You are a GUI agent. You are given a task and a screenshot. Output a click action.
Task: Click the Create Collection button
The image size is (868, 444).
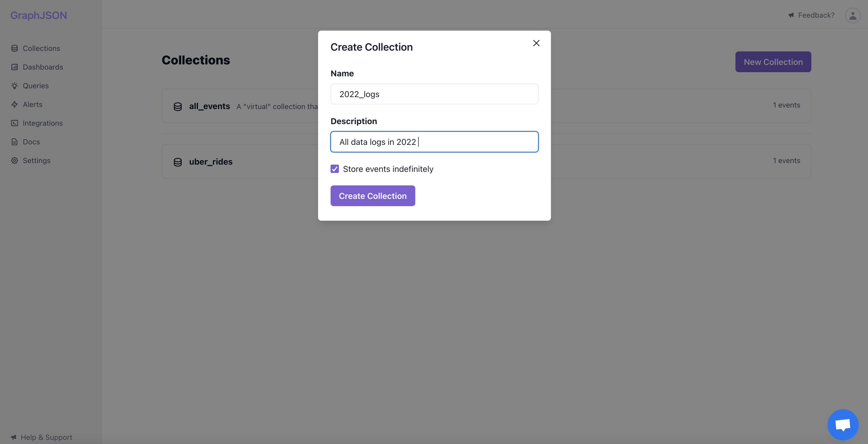coord(373,195)
